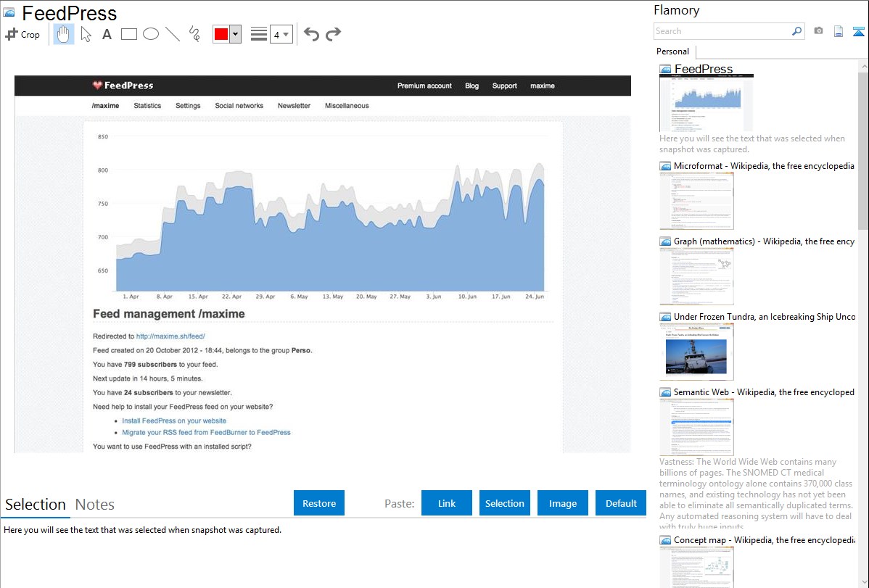Viewport: 869px width, 588px height.
Task: Open the Semantic Web snapshot thumbnail
Action: coord(696,427)
